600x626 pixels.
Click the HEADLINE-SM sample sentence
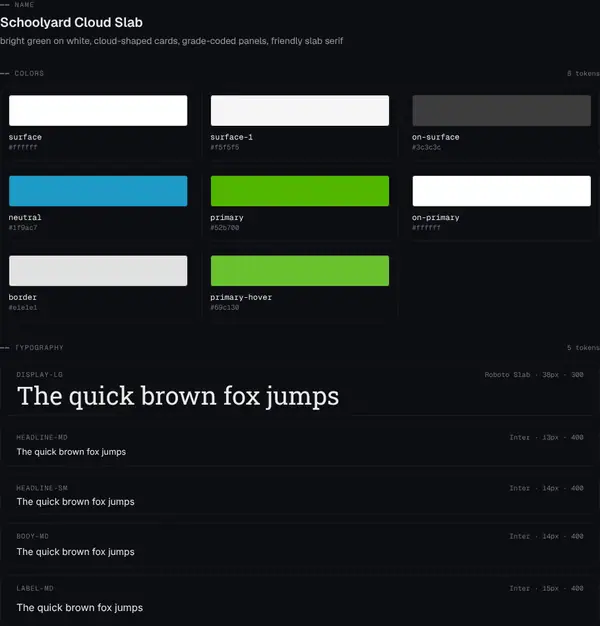pyautogui.click(x=75, y=502)
